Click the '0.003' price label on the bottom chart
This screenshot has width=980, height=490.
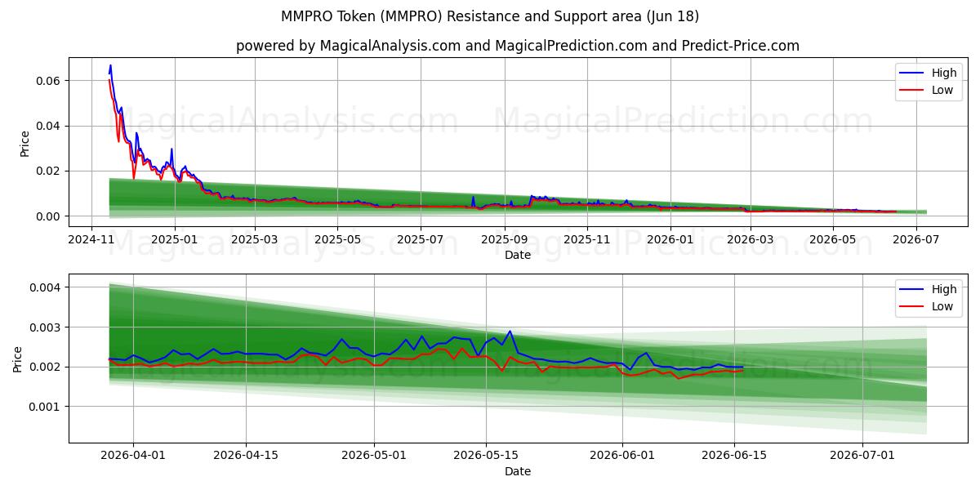[44, 327]
